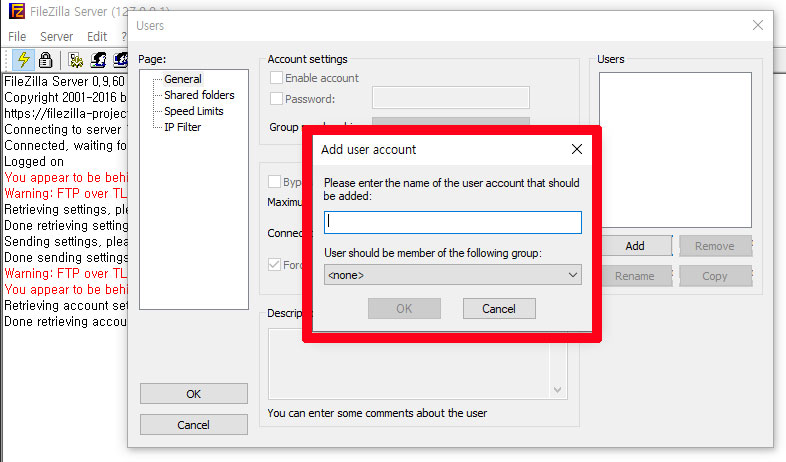Click the single-user Users toolbar icon
Image resolution: width=786 pixels, height=462 pixels.
point(98,60)
